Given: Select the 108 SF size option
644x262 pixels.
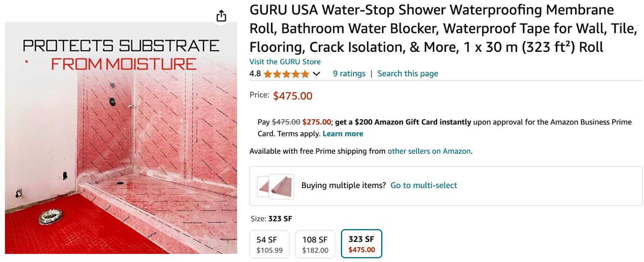Looking at the screenshot, I should 315,244.
